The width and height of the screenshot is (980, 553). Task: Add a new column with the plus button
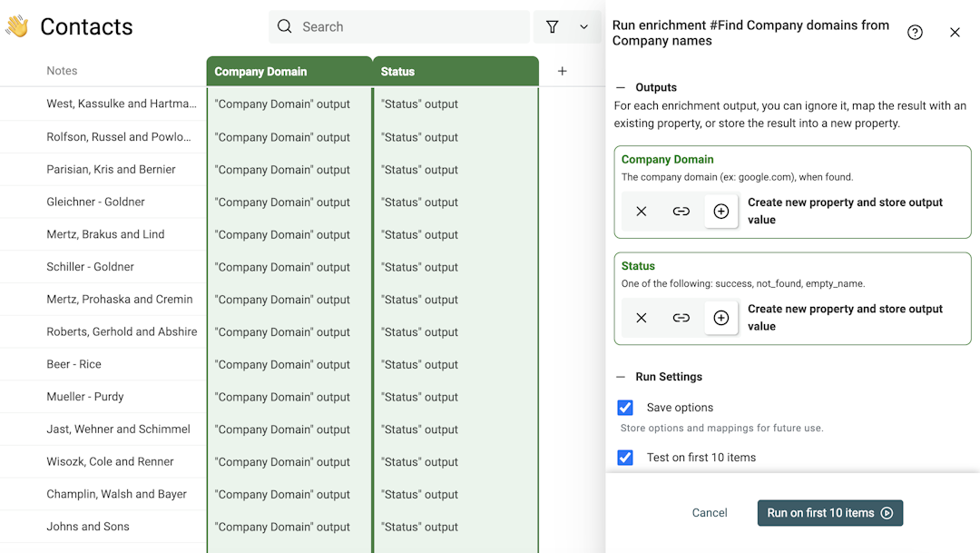[x=562, y=70]
